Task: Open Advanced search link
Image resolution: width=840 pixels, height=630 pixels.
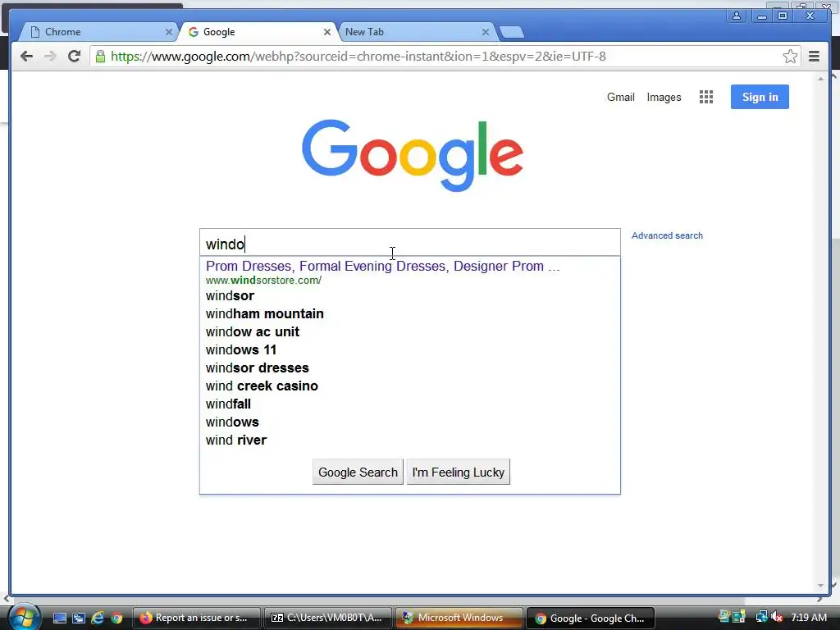Action: pos(667,235)
